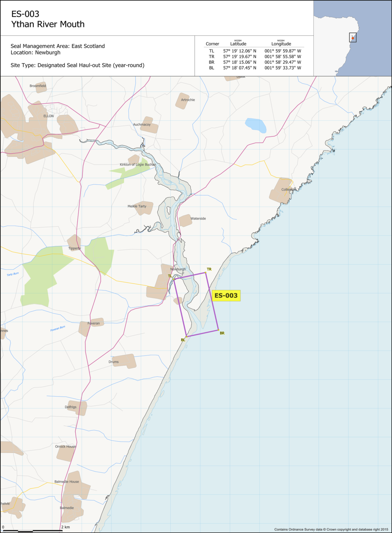Click the Ythan River Mouth title

pos(48,24)
